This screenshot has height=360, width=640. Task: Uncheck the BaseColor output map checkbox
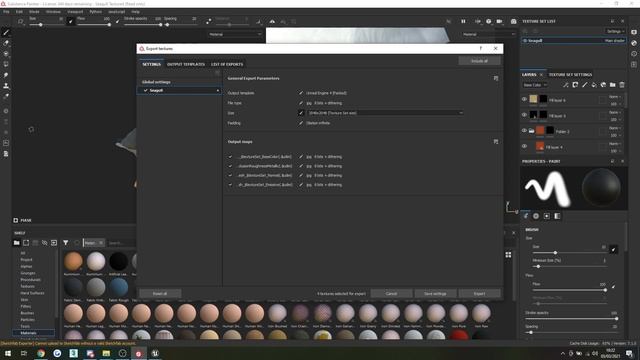click(x=230, y=157)
